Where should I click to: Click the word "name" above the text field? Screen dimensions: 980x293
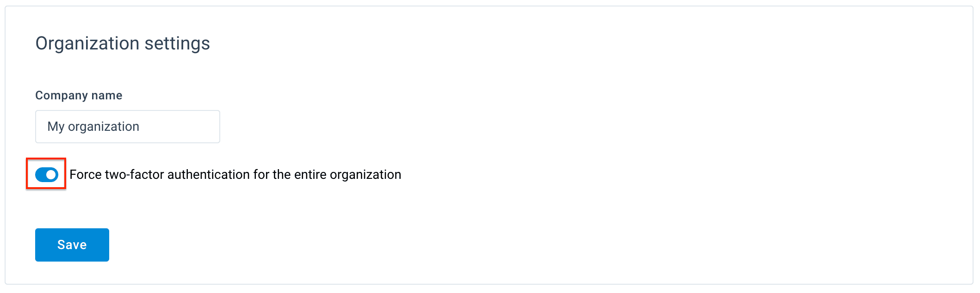click(107, 95)
